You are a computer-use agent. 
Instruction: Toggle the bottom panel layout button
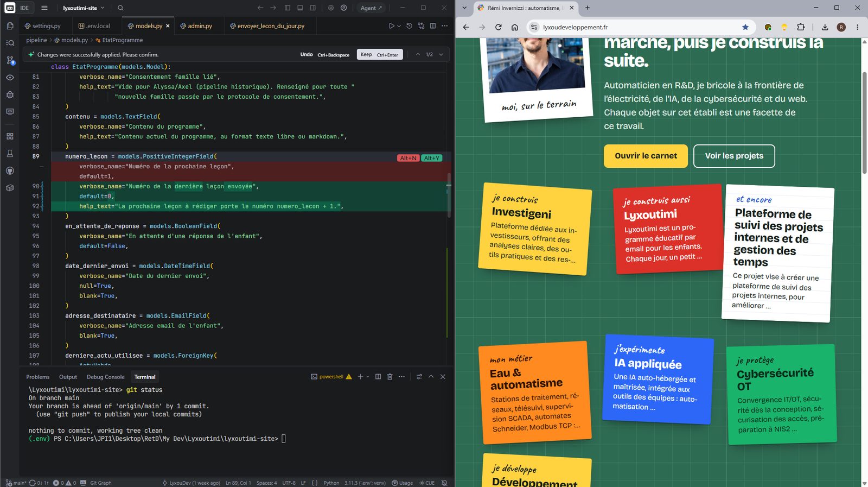coord(300,8)
